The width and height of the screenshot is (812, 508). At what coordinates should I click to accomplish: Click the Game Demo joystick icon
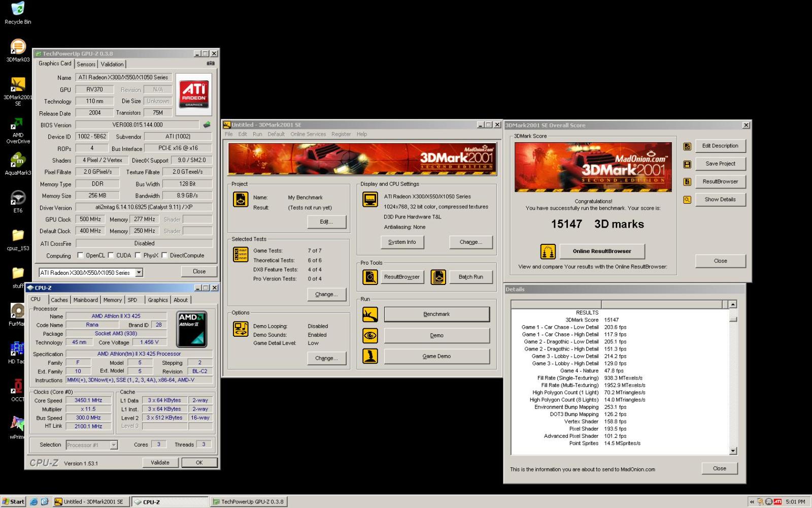pos(370,356)
